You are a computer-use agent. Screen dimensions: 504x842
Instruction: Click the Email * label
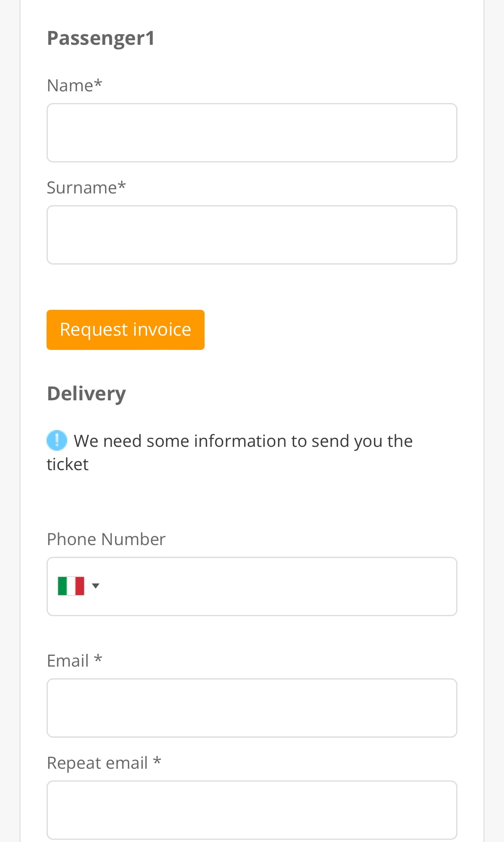tap(75, 661)
